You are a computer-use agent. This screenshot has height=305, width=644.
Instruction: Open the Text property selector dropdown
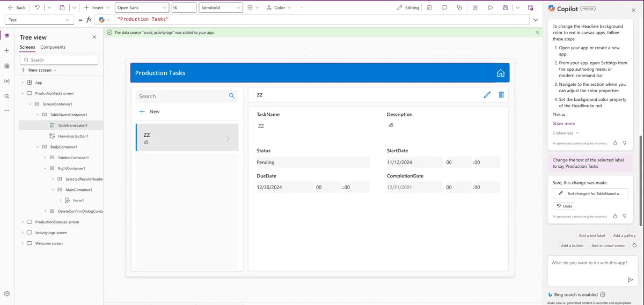pos(39,20)
